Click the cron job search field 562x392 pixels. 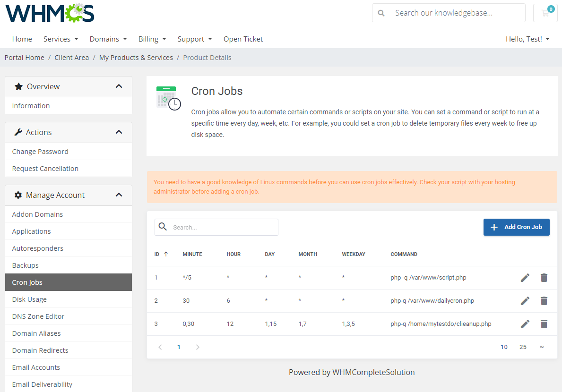coord(216,227)
